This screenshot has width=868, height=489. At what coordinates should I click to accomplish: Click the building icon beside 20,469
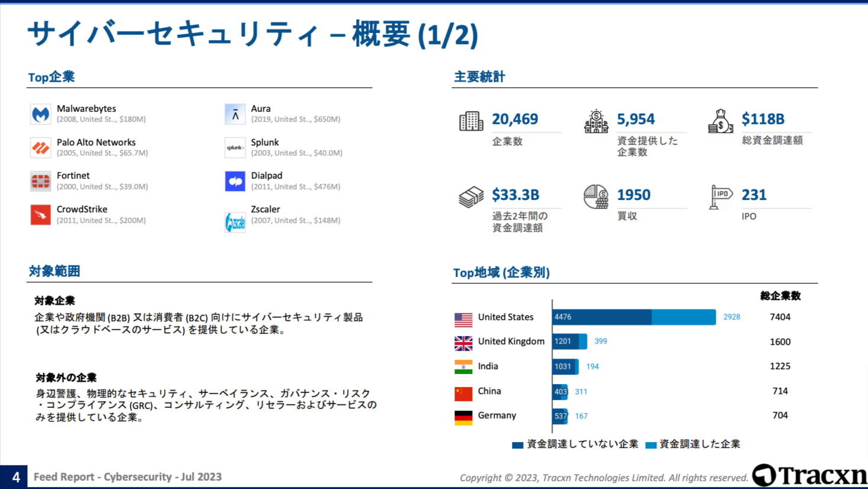point(471,121)
